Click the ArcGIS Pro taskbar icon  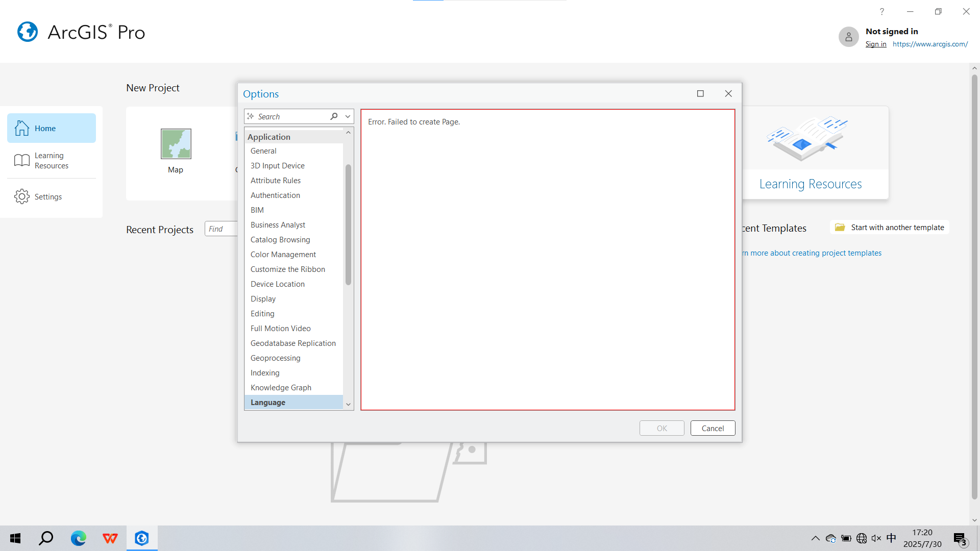coord(142,538)
